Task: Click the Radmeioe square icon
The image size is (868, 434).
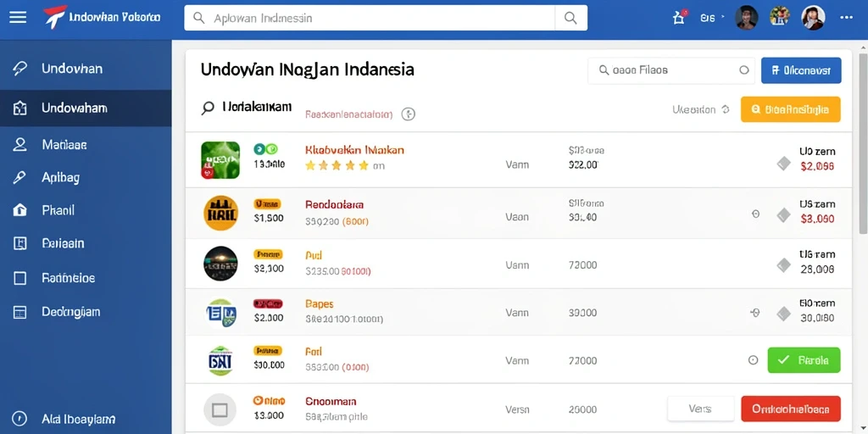Action: (19, 278)
